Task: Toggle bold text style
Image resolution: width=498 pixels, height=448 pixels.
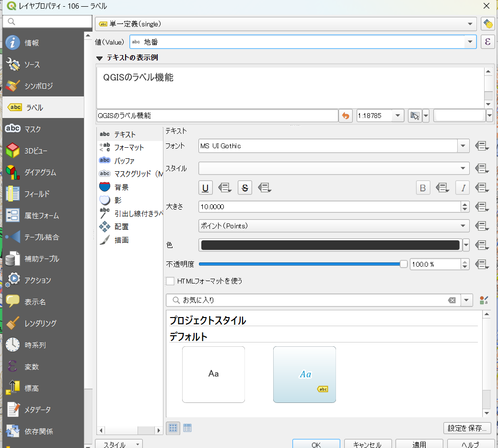Action: click(423, 188)
